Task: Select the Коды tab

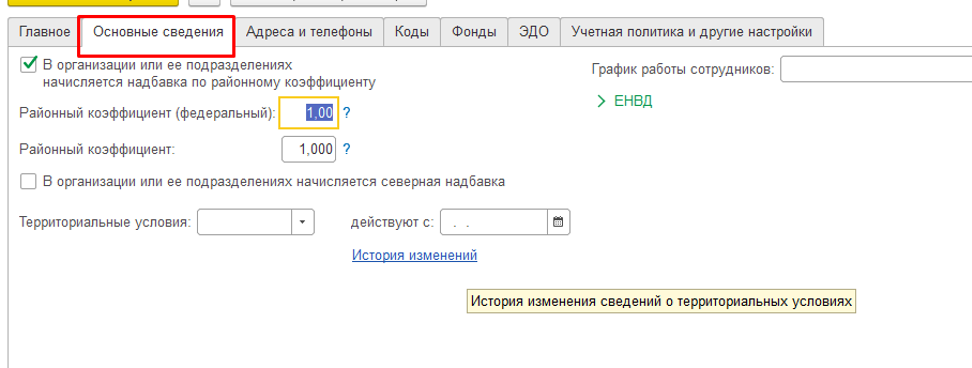Action: [x=412, y=32]
